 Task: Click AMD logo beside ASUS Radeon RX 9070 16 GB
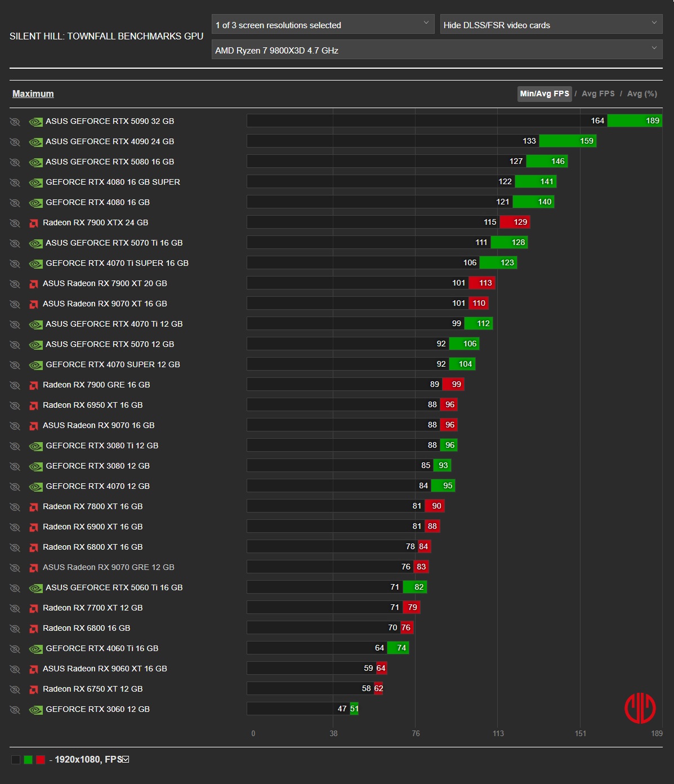point(34,426)
